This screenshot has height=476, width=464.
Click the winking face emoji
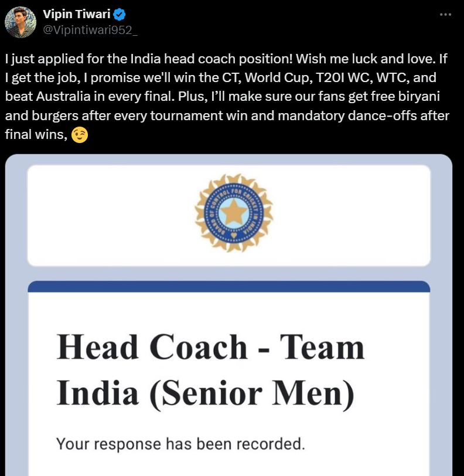[80, 135]
